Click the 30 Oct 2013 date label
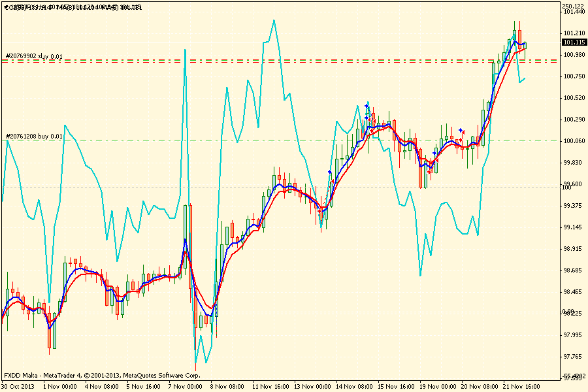The height and width of the screenshot is (392, 588). (x=18, y=386)
